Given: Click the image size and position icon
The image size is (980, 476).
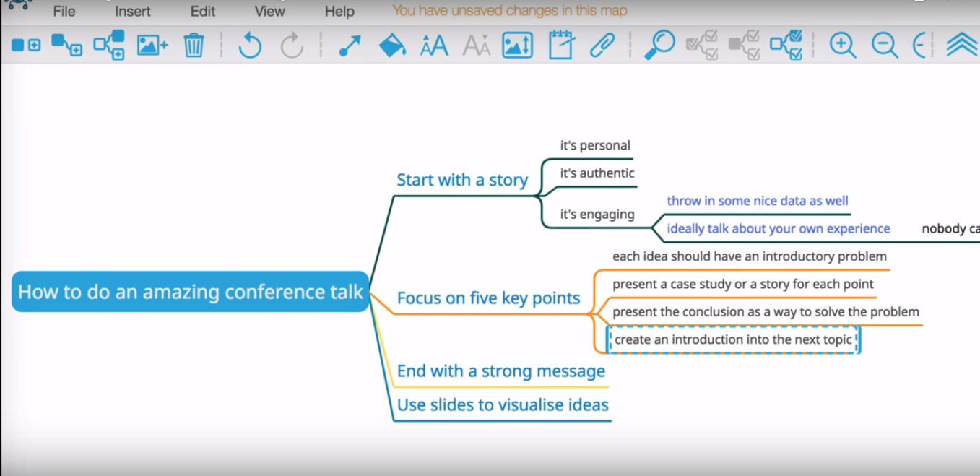Looking at the screenshot, I should coord(517,46).
